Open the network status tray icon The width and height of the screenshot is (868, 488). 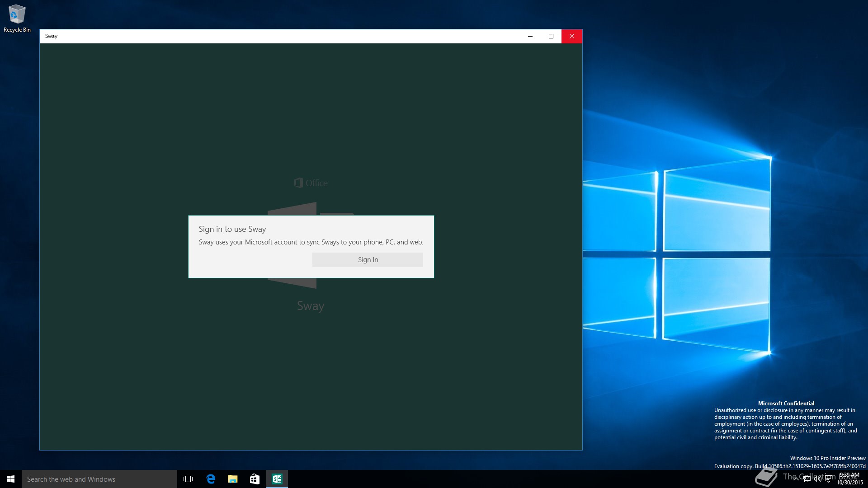point(807,479)
